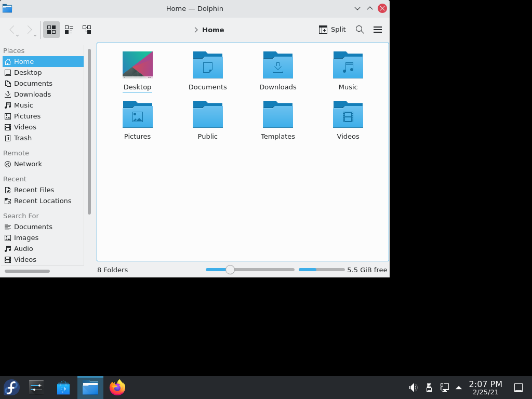Open Downloads in Places sidebar

[43, 94]
